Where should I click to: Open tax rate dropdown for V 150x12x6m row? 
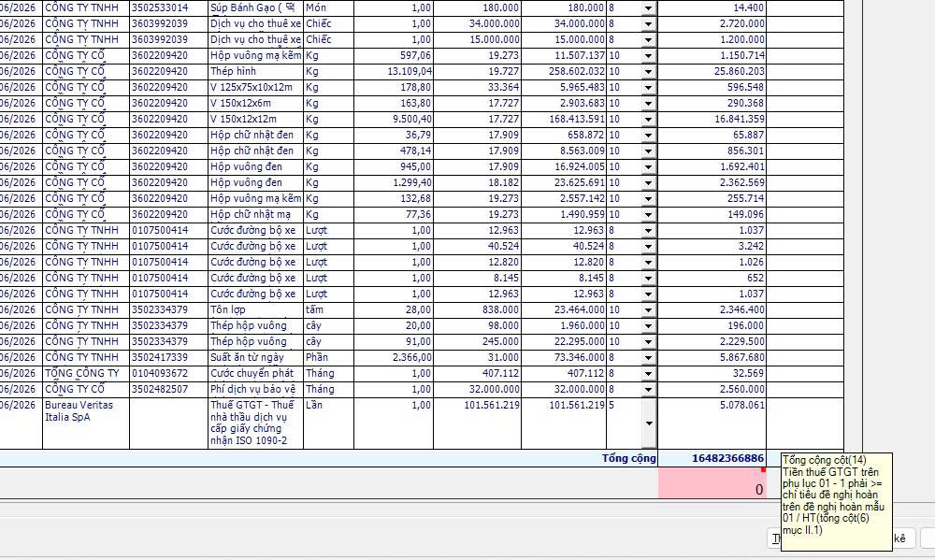648,103
